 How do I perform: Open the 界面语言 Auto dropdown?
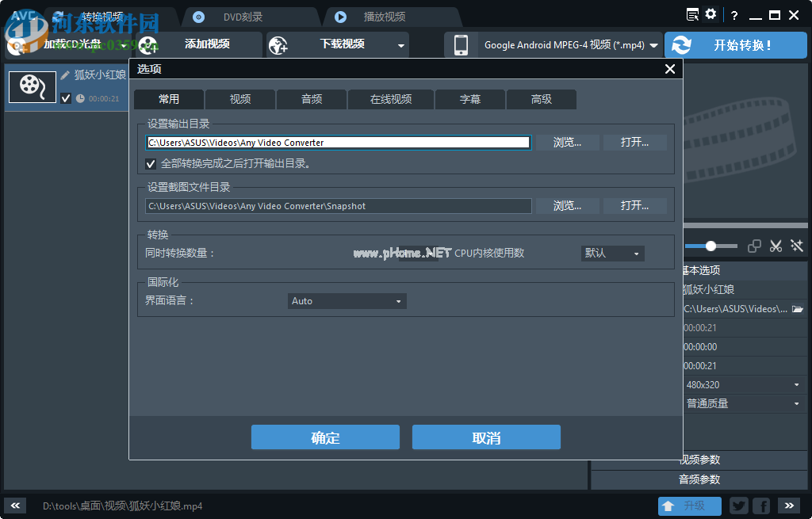click(x=347, y=301)
